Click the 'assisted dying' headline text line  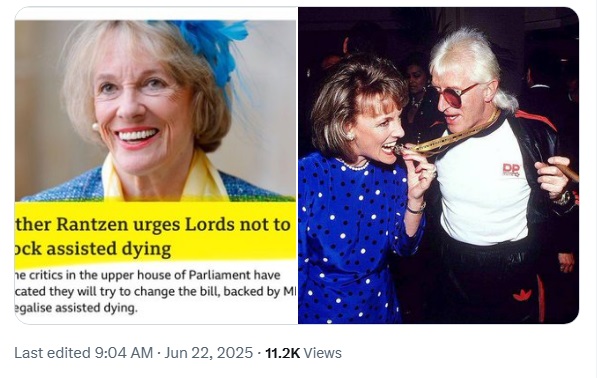[93, 249]
